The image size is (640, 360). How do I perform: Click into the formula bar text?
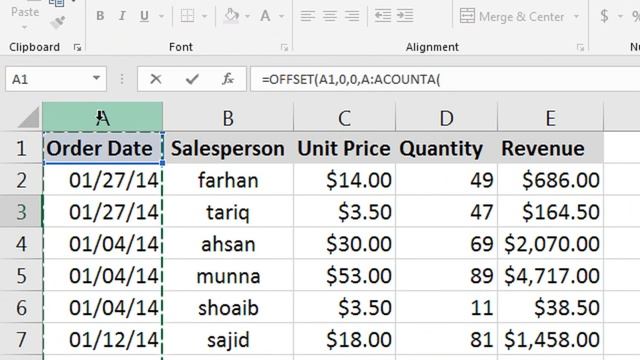click(x=351, y=79)
